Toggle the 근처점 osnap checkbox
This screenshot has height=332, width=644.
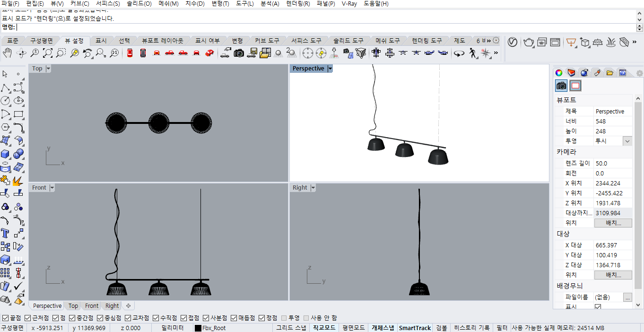click(27, 318)
